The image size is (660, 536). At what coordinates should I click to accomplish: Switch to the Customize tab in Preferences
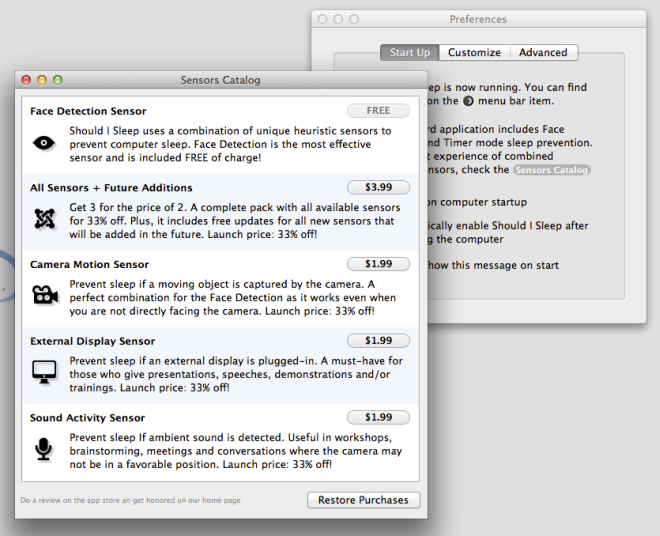coord(474,53)
